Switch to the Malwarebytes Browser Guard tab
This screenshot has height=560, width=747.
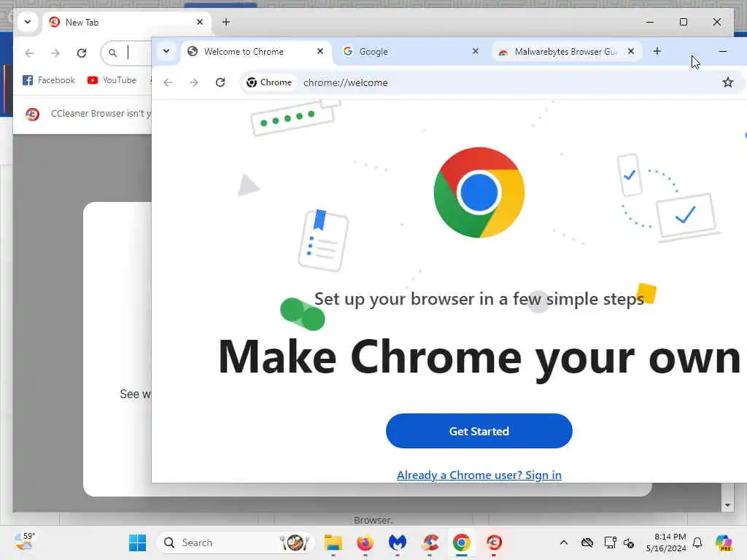click(x=566, y=52)
